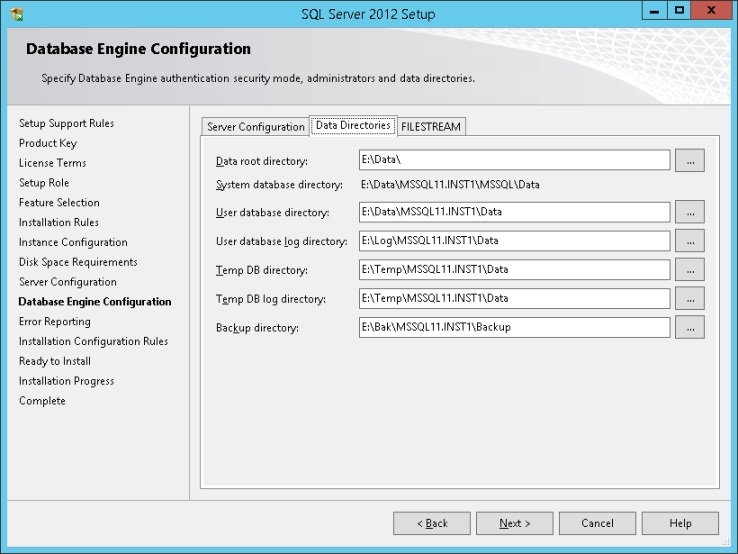Select the Setup Support Rules step

(66, 123)
